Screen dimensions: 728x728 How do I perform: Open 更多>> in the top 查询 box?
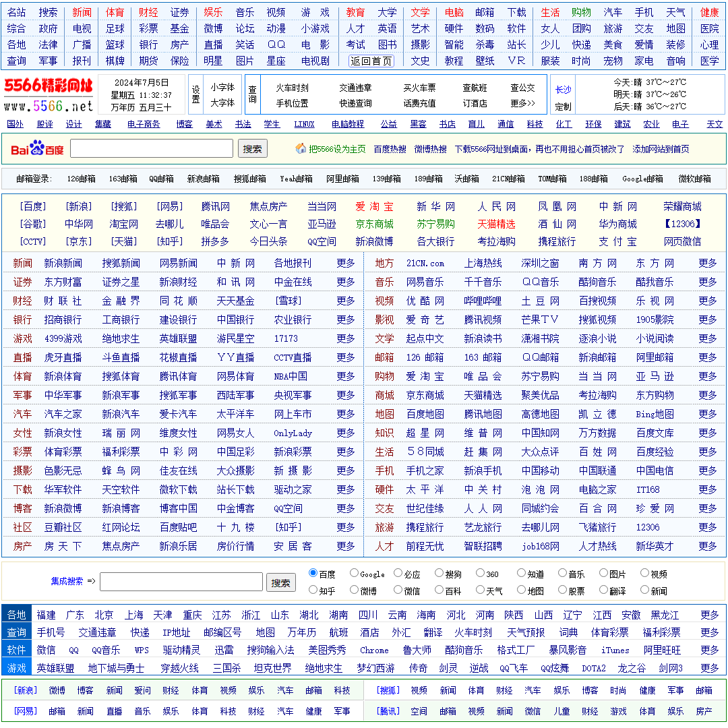coord(523,103)
